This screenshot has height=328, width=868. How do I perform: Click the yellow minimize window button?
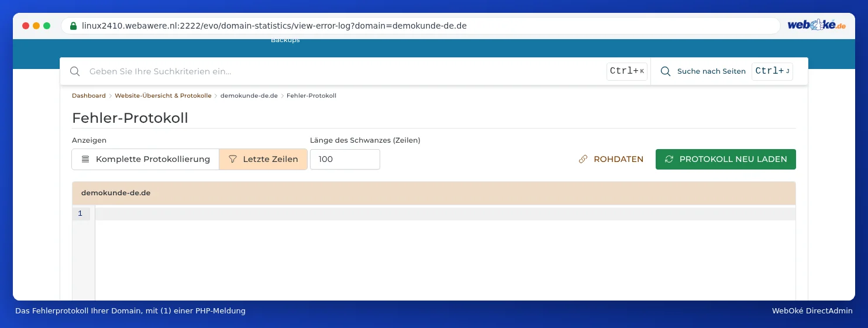(x=36, y=26)
